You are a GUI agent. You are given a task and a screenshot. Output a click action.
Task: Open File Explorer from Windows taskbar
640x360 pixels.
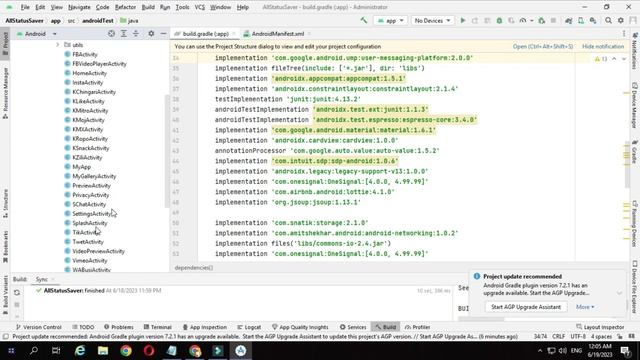[x=103, y=351]
